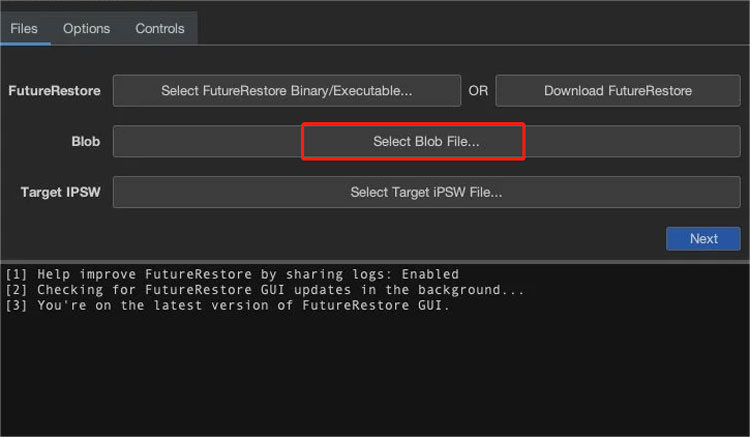The image size is (750, 437).
Task: Click the Blob row label
Action: coord(86,142)
